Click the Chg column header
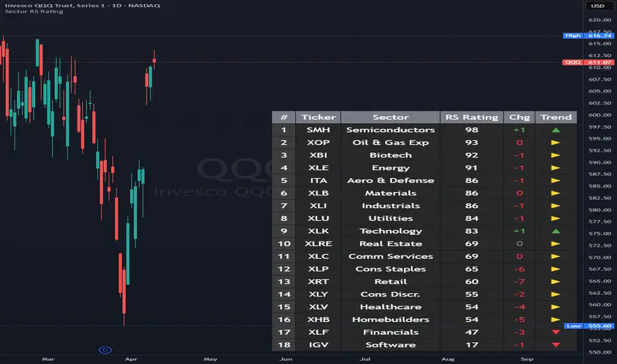 point(520,117)
